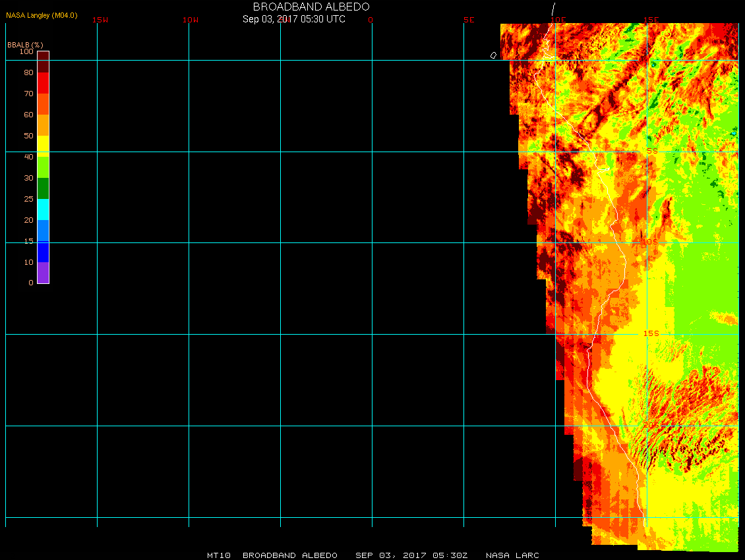
Task: Select the dark green 25–30% legend swatch
Action: [x=43, y=188]
